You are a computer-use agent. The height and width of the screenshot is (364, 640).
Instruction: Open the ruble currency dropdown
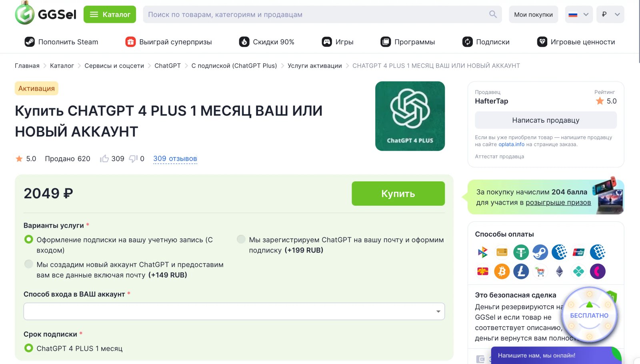pyautogui.click(x=610, y=14)
